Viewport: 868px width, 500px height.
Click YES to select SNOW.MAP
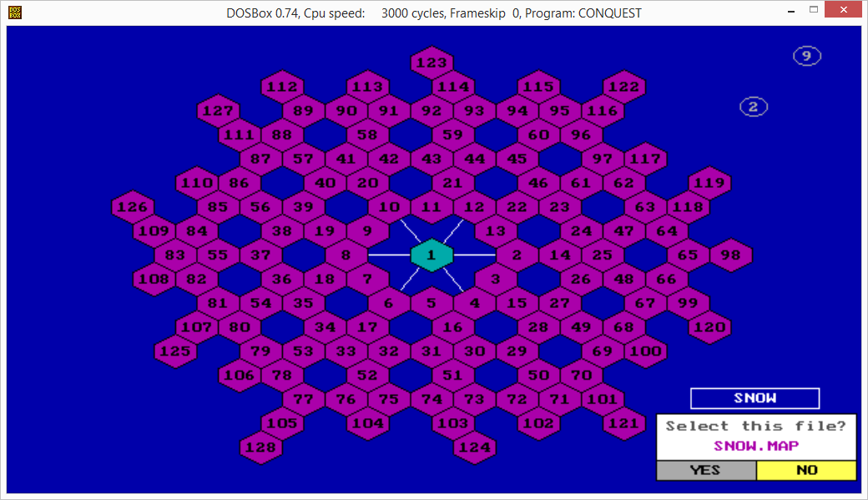pyautogui.click(x=706, y=470)
